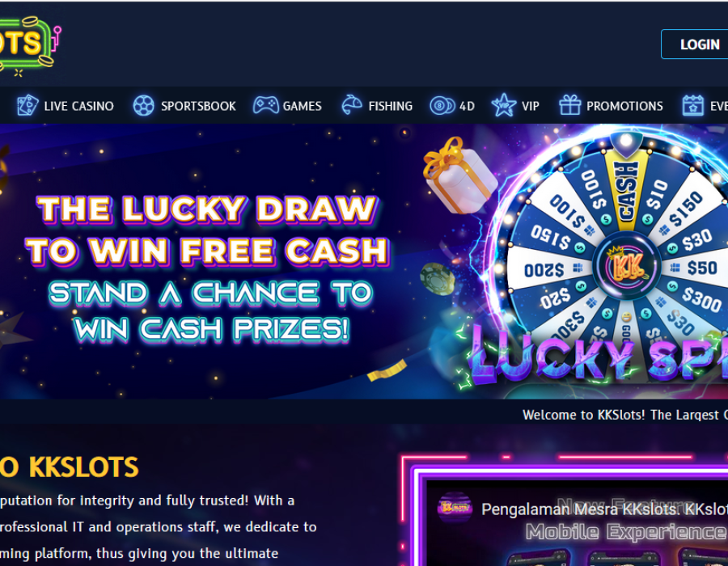The height and width of the screenshot is (566, 728).
Task: Click the Events calendar icon
Action: (692, 105)
